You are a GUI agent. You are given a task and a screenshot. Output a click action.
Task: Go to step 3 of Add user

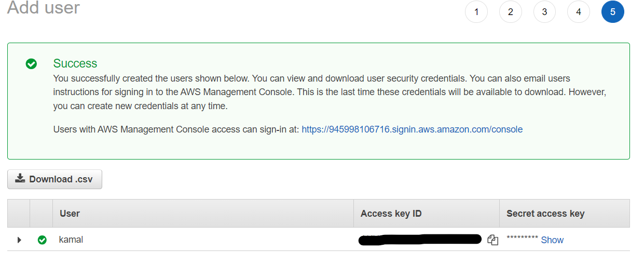click(544, 12)
